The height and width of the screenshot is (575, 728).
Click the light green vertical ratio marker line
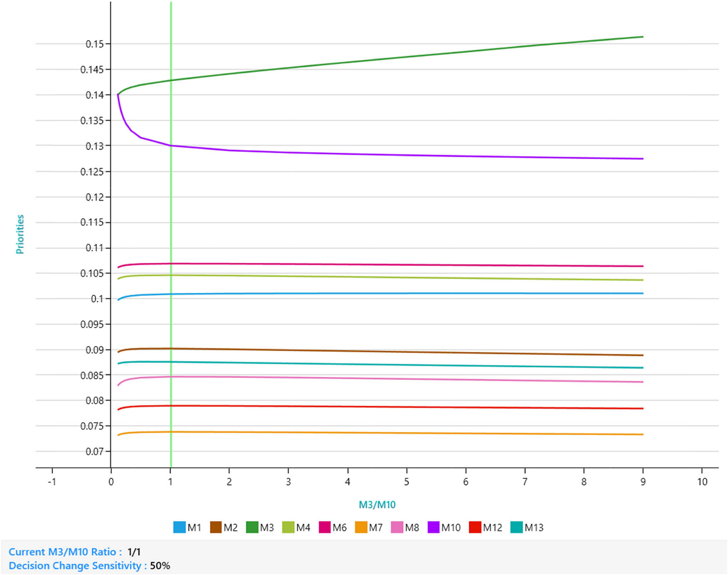[x=171, y=208]
